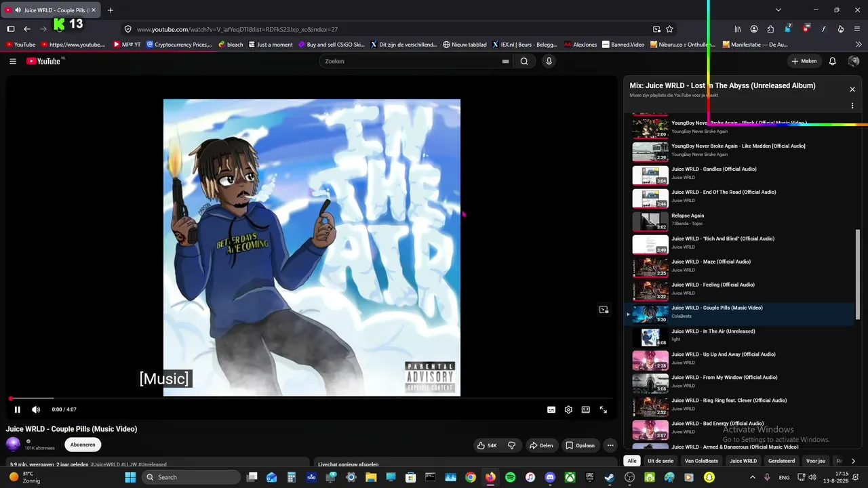Open the list all tabs dropdown
Viewport: 868px width, 488px height.
tap(778, 10)
